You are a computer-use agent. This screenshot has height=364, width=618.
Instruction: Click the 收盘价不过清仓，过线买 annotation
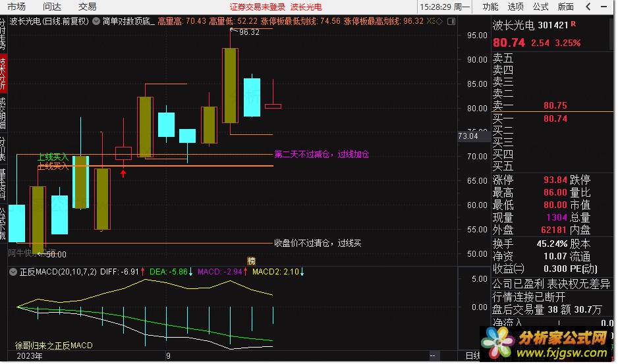pos(318,243)
